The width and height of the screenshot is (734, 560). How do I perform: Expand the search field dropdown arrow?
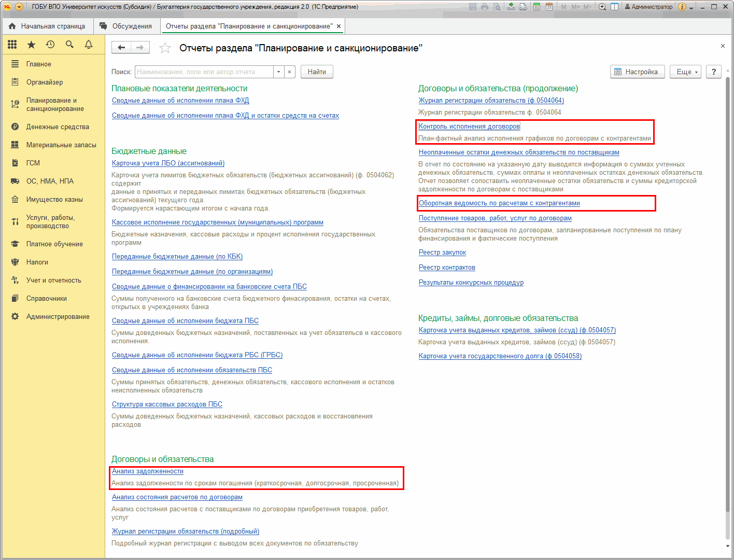point(279,72)
